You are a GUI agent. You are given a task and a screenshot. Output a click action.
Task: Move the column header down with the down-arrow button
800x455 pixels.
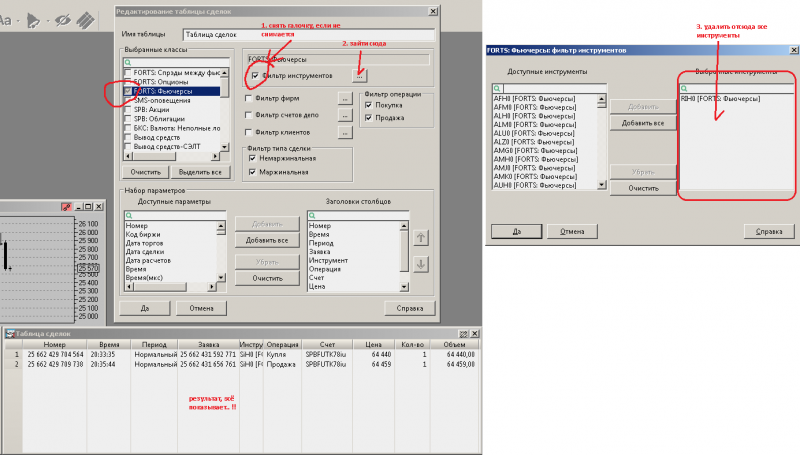pos(420,264)
